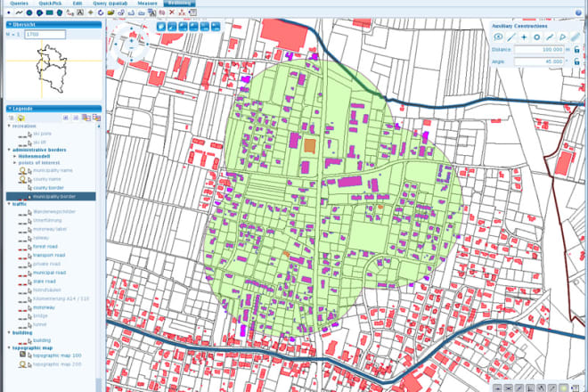
Task: Select the municipality name layer
Action: click(x=53, y=171)
